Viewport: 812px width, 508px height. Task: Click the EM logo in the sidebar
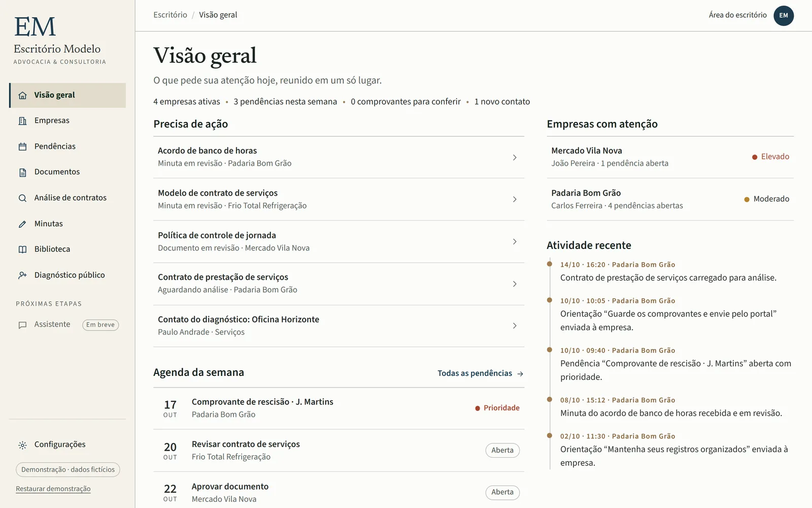(x=35, y=27)
